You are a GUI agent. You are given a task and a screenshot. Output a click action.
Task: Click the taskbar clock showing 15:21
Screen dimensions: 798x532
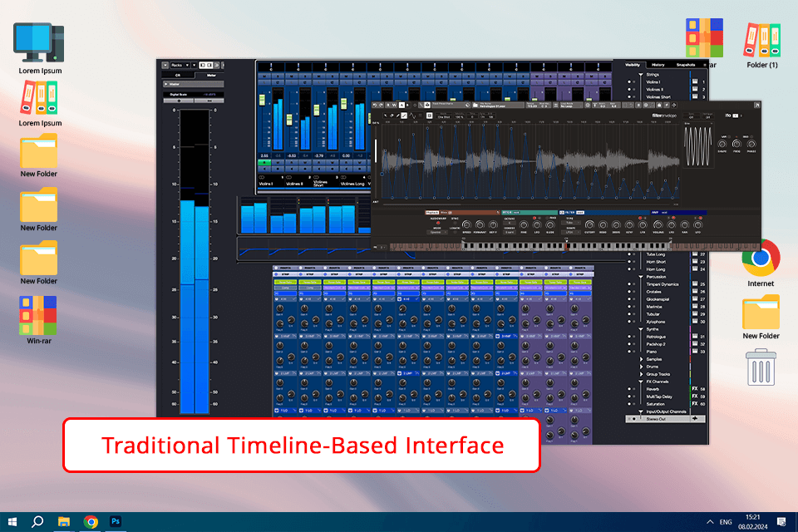click(753, 517)
